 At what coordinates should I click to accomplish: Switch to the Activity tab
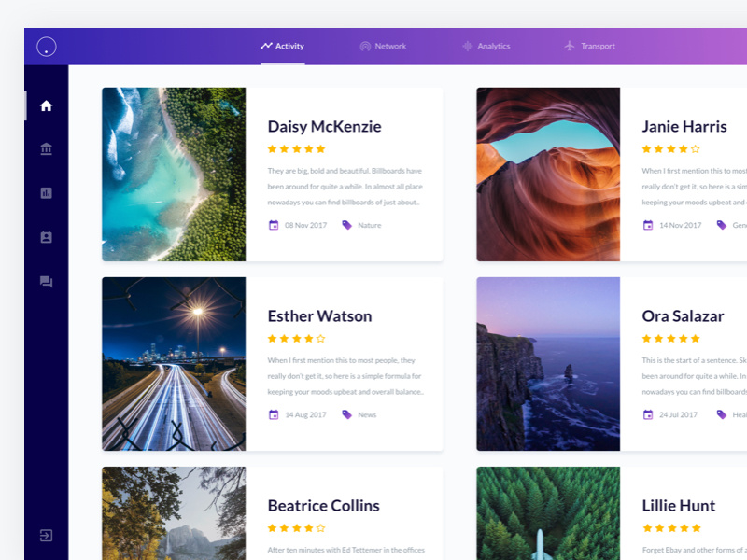click(283, 46)
